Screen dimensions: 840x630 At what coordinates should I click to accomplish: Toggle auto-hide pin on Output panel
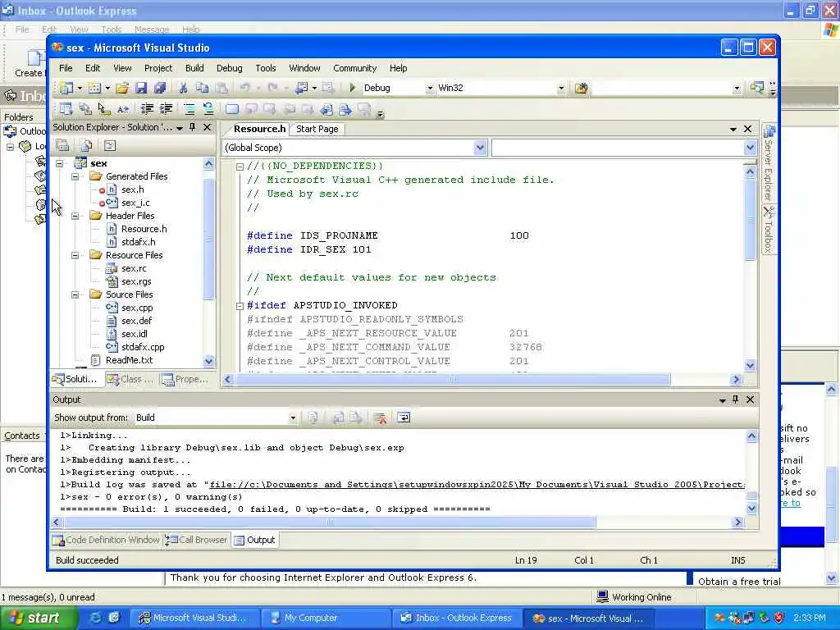pos(736,399)
